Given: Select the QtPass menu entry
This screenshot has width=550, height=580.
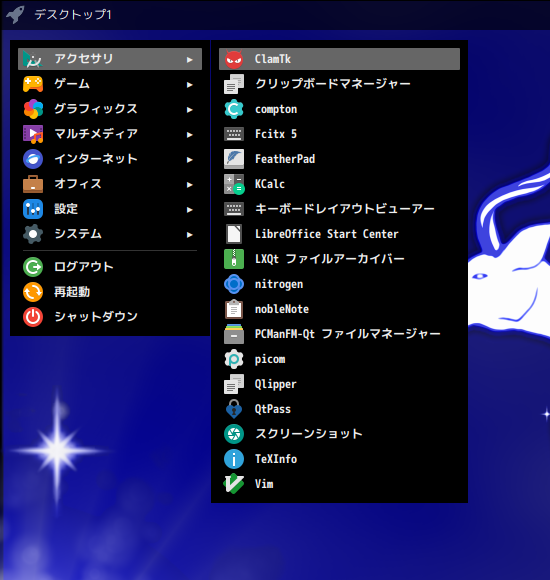Looking at the screenshot, I should (339, 409).
